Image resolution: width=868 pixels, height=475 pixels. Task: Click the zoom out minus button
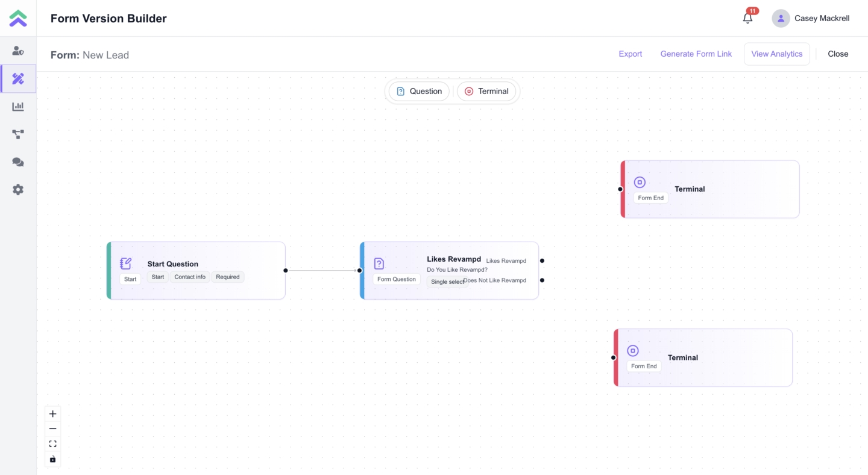pos(53,429)
